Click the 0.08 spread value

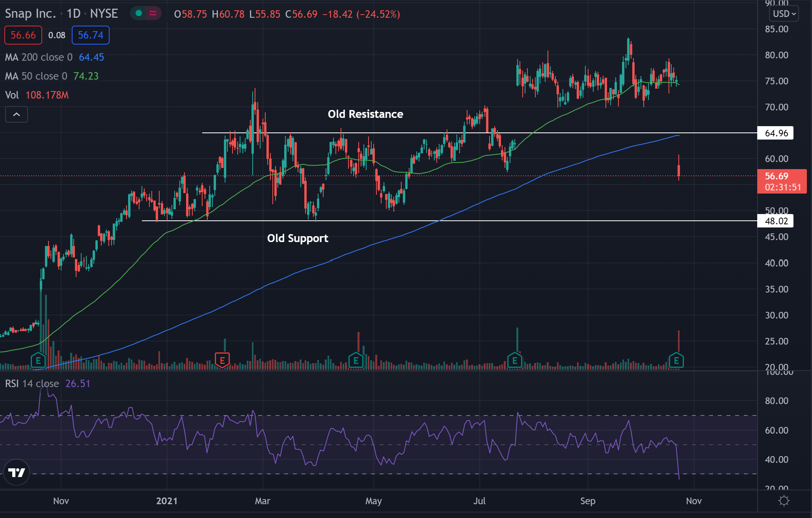tap(57, 35)
